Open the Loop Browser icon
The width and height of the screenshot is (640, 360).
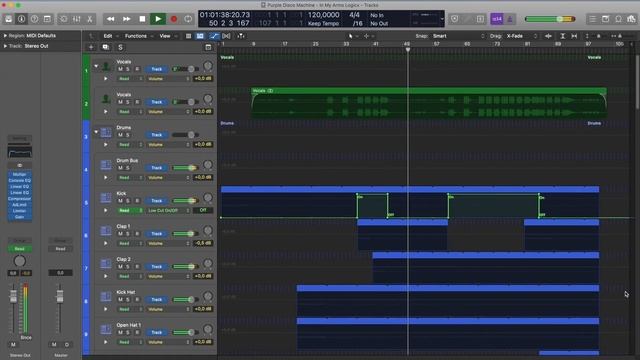coord(619,19)
